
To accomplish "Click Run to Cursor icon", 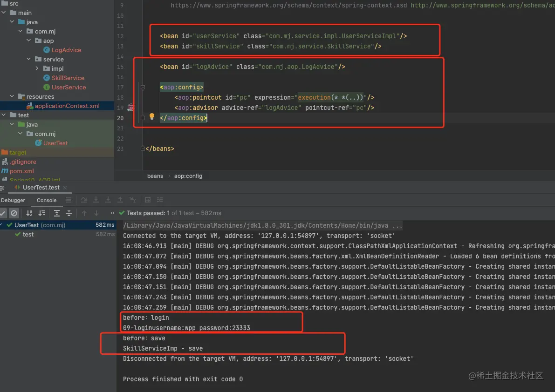I will tap(132, 200).
